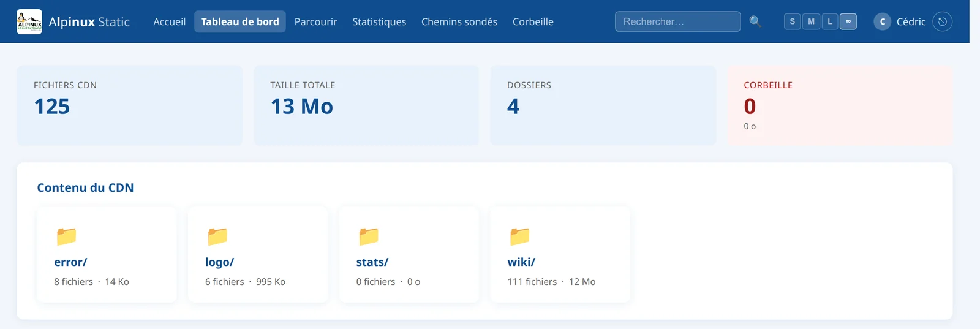Viewport: 980px width, 329px height.
Task: Click the Taille totale 13 Mo card
Action: (366, 105)
